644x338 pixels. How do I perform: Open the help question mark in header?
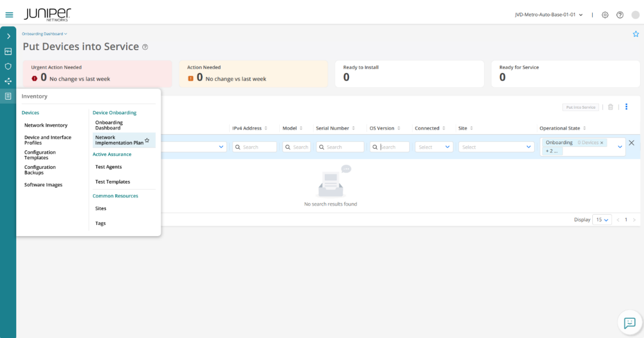(620, 15)
